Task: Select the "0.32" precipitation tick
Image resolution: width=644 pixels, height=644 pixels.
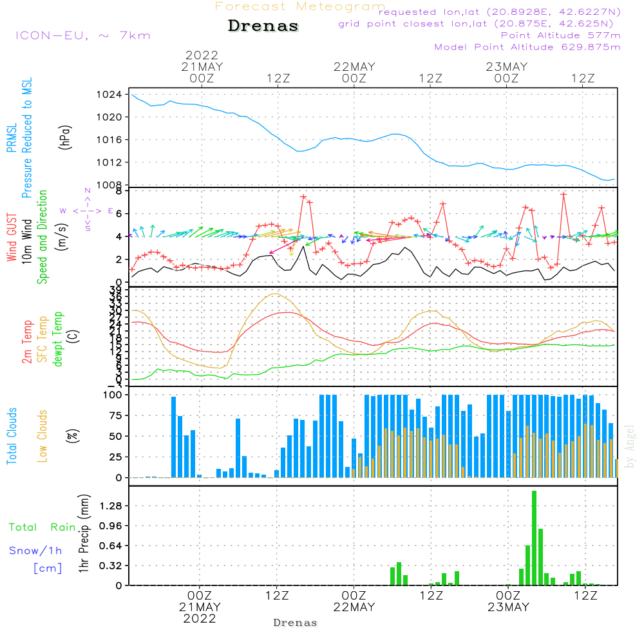Action: coord(111,566)
